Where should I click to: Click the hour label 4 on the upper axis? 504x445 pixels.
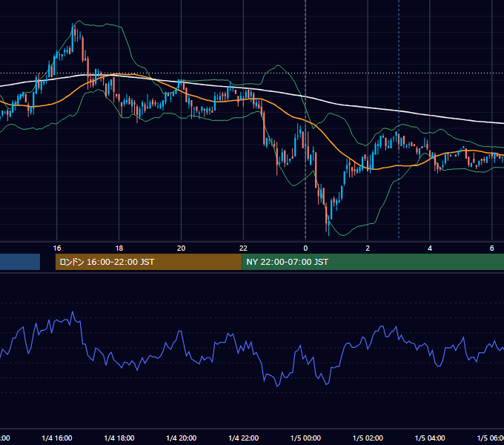pyautogui.click(x=430, y=248)
